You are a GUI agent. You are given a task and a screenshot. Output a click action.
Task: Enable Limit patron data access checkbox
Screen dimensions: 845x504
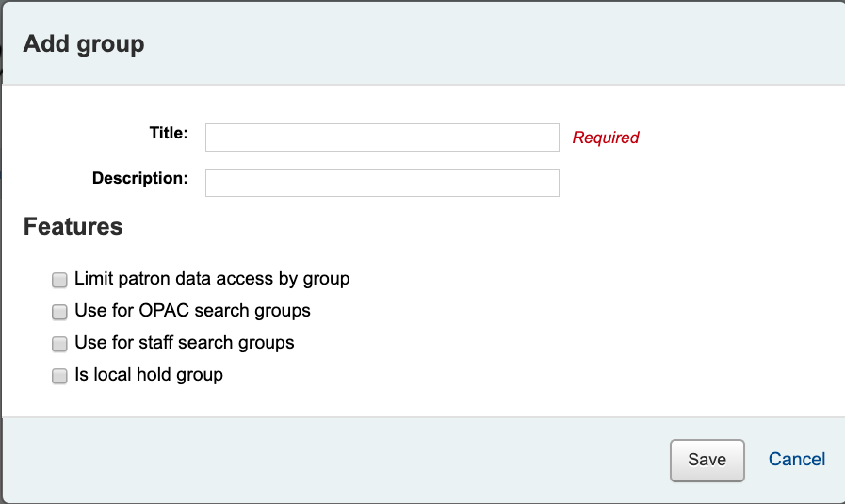(59, 280)
